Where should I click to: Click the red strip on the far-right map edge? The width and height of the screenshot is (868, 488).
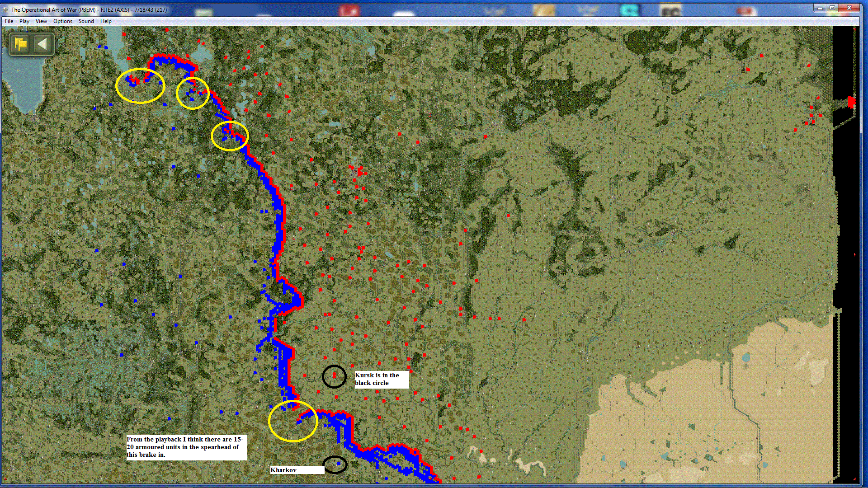click(x=852, y=102)
